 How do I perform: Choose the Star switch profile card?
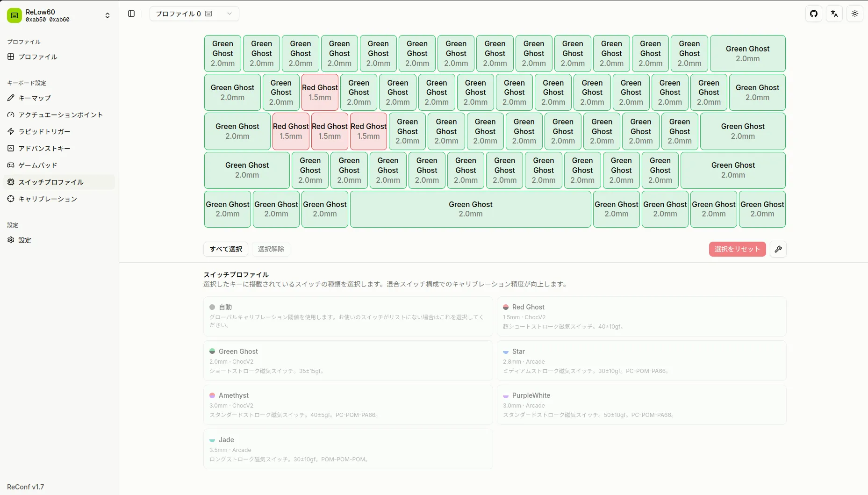(x=641, y=360)
